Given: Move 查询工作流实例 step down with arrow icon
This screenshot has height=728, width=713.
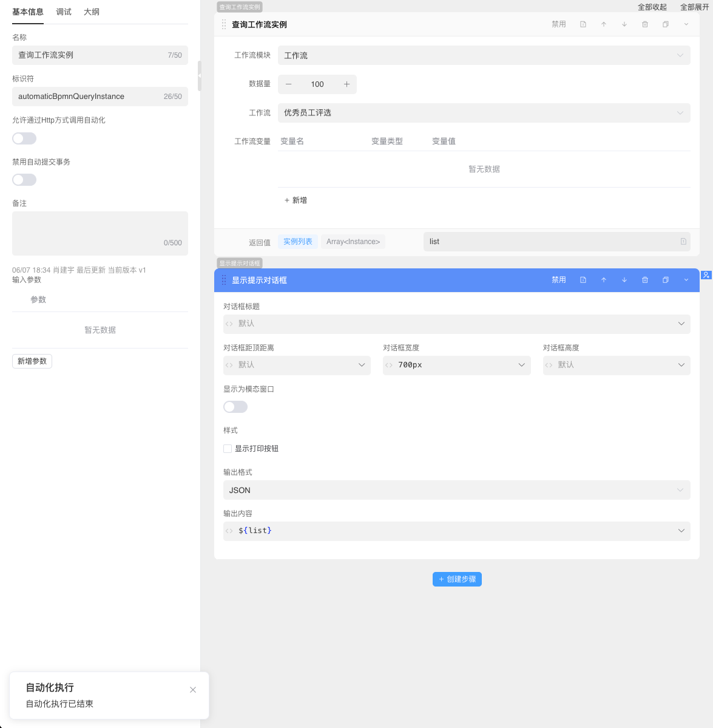Looking at the screenshot, I should (624, 24).
